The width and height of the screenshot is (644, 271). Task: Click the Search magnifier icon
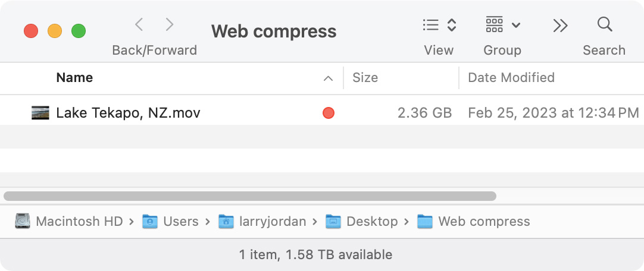click(604, 25)
